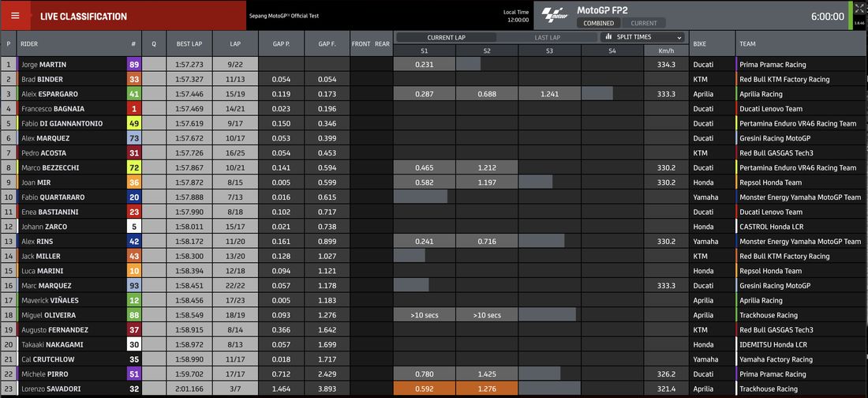
Task: Select the Last Lap tab
Action: (x=548, y=38)
